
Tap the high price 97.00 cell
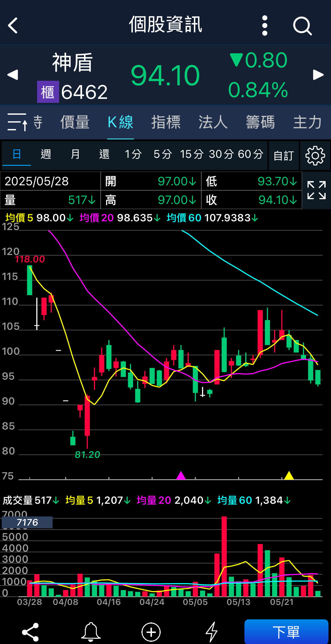tap(151, 200)
